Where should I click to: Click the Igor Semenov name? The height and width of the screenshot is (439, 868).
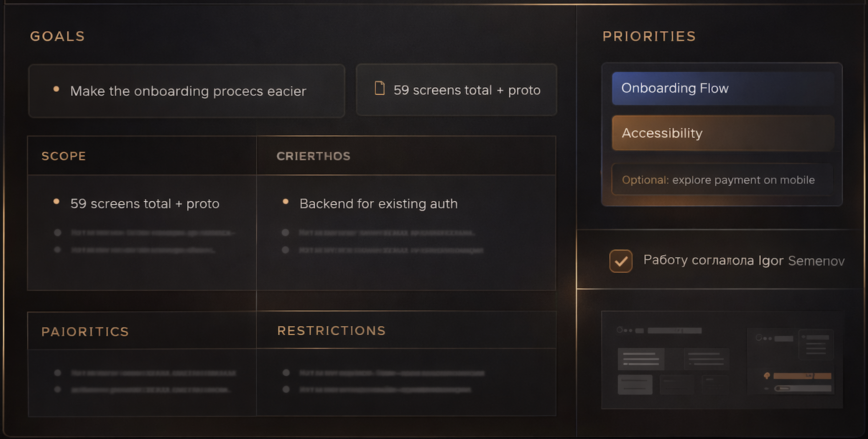click(801, 260)
